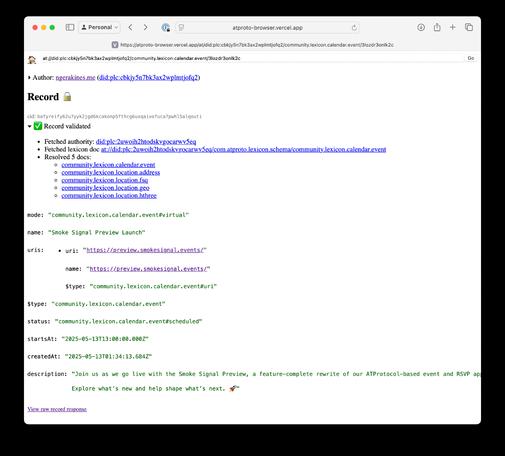
Task: Open the Personal profile dropdown
Action: pyautogui.click(x=100, y=27)
